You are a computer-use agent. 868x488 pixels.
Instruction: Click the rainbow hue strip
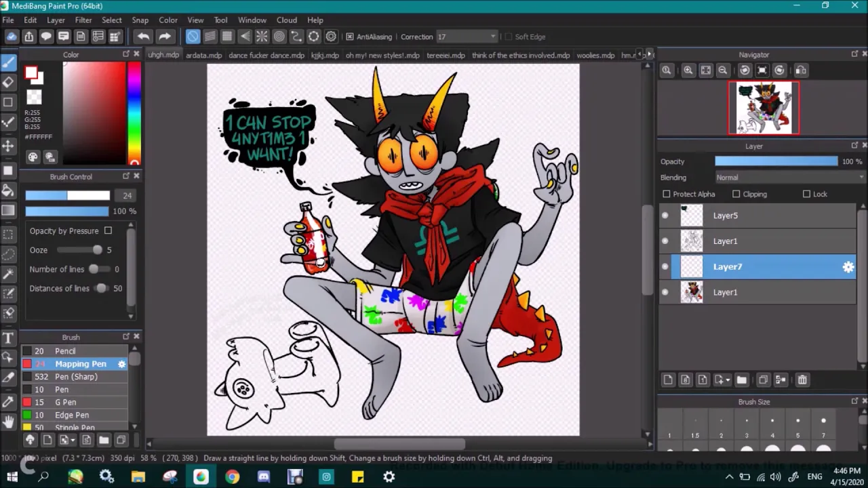coord(134,114)
